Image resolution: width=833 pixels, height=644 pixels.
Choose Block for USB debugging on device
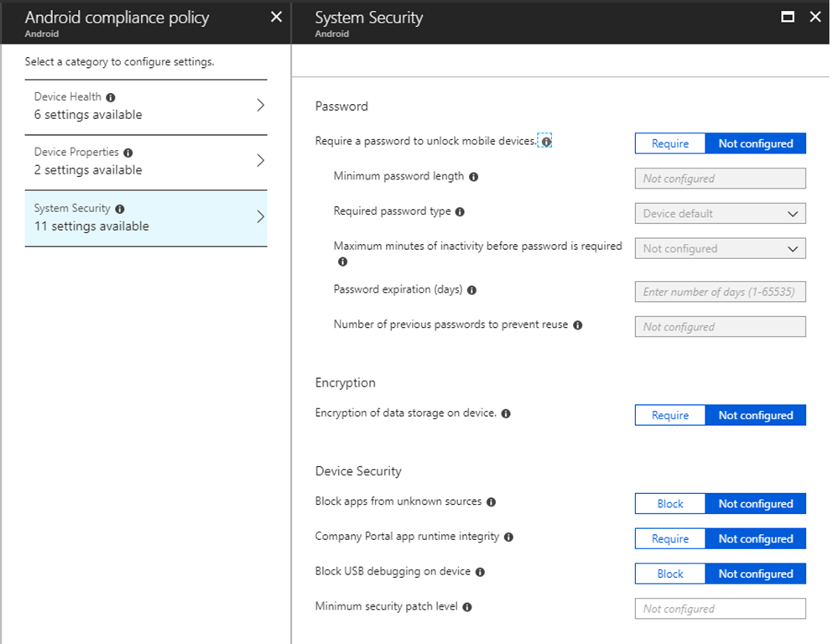click(x=669, y=574)
